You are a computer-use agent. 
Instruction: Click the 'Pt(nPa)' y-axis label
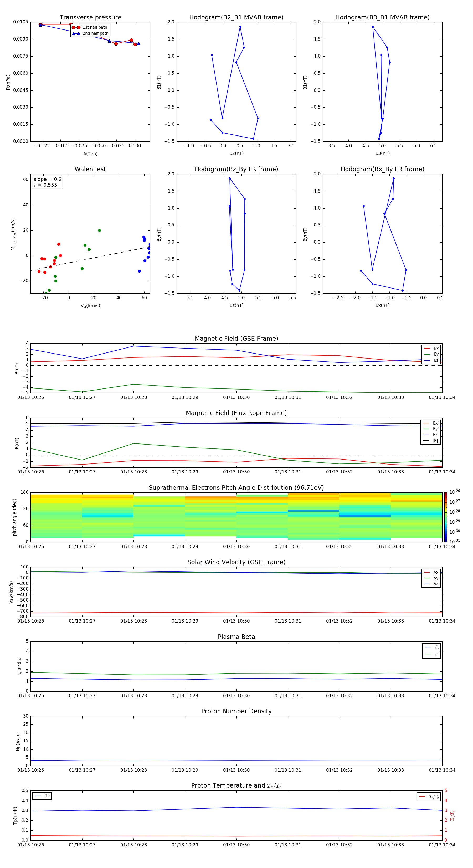pyautogui.click(x=8, y=82)
